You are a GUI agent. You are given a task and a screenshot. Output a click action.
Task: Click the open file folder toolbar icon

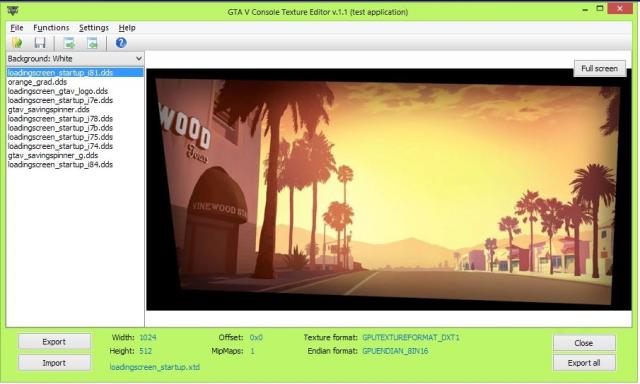coord(17,43)
